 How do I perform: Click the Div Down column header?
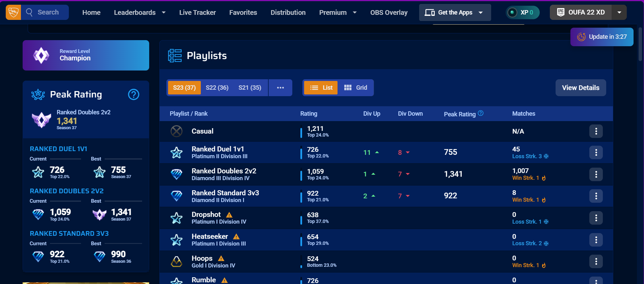click(x=410, y=114)
